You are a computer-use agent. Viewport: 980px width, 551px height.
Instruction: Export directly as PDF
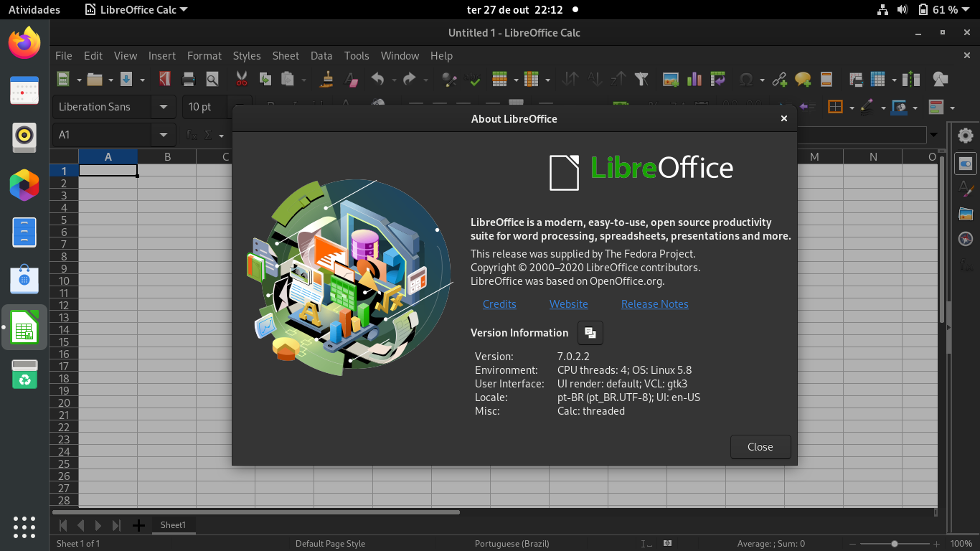coord(165,80)
